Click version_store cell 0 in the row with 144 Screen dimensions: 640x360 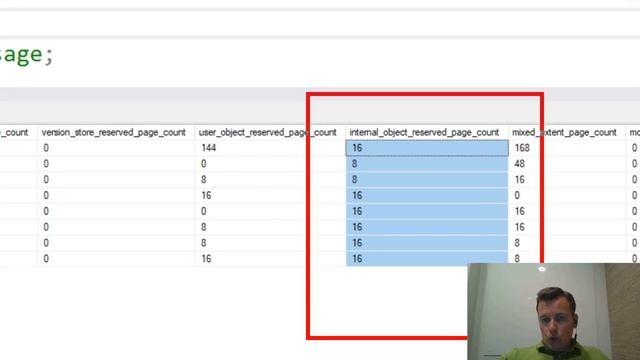pyautogui.click(x=116, y=148)
